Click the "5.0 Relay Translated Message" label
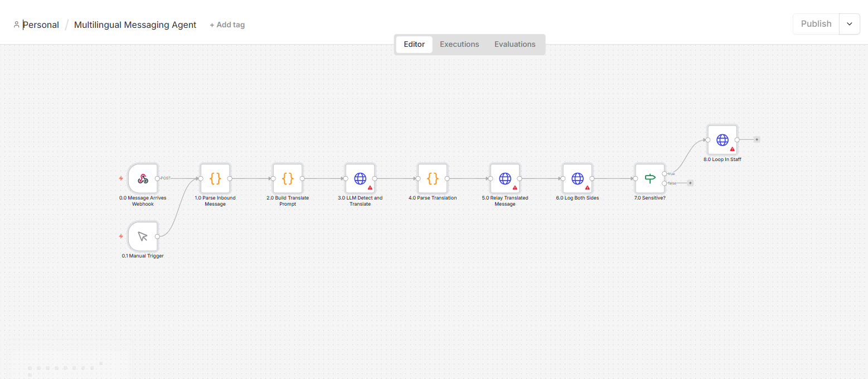This screenshot has width=868, height=379. (x=505, y=201)
